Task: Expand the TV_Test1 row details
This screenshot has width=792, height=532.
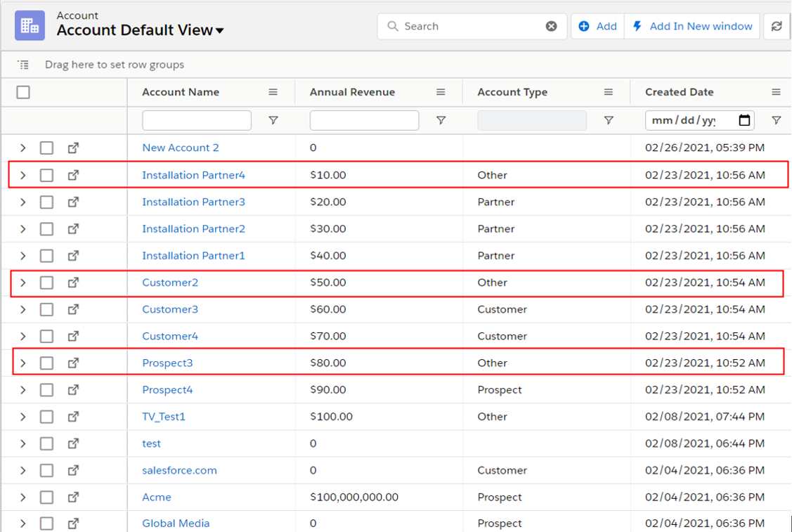Action: pos(22,417)
